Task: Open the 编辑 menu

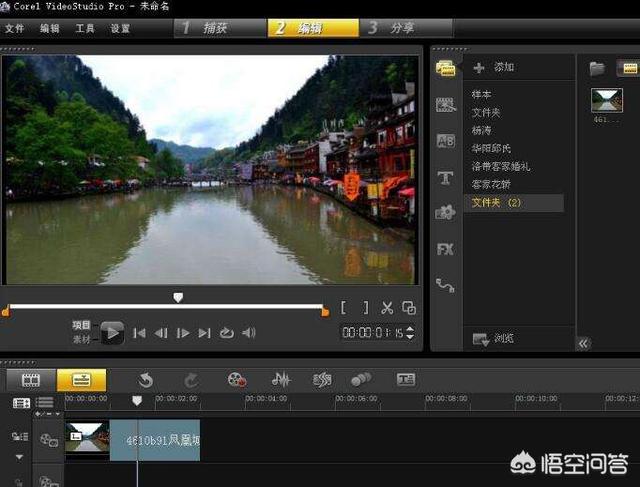Action: 50,28
